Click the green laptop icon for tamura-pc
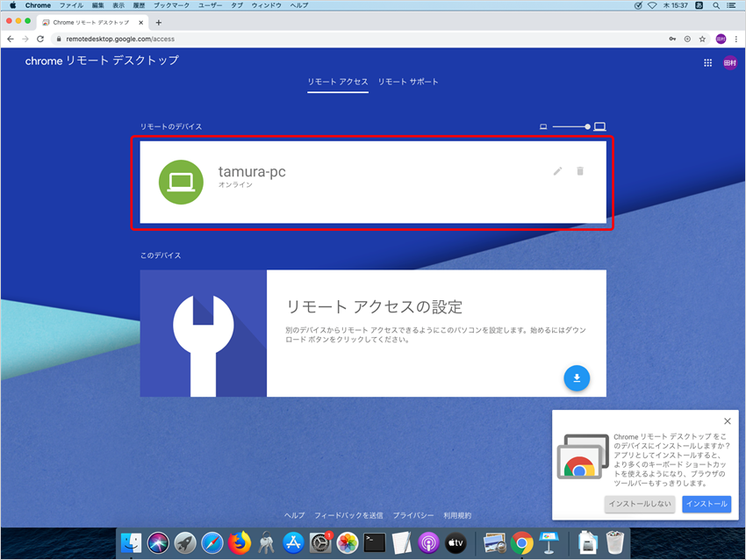The height and width of the screenshot is (560, 746). [x=182, y=183]
